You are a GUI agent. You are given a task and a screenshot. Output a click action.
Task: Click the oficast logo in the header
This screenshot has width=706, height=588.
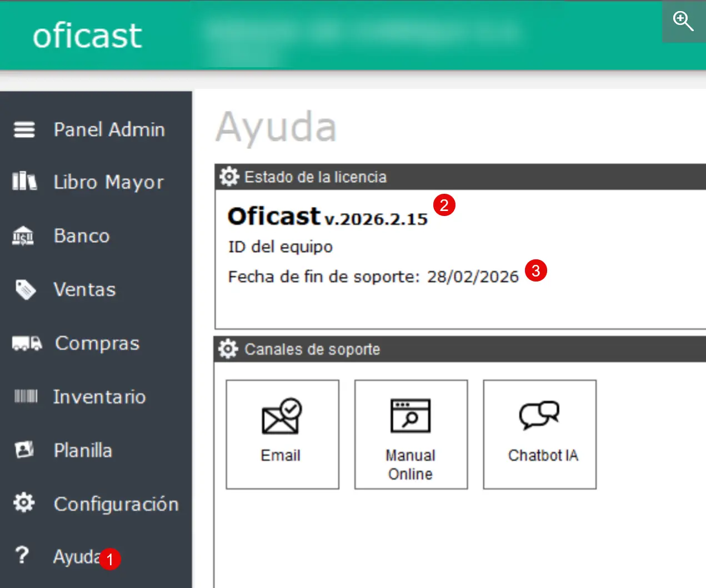tap(87, 36)
